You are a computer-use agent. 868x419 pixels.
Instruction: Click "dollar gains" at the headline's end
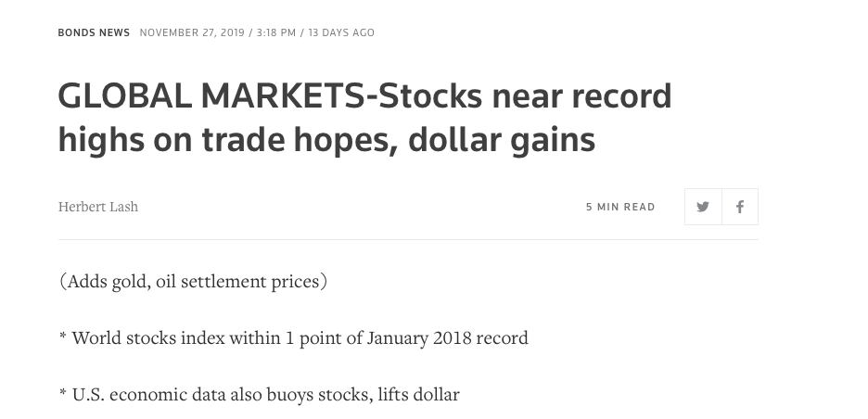[x=502, y=139]
